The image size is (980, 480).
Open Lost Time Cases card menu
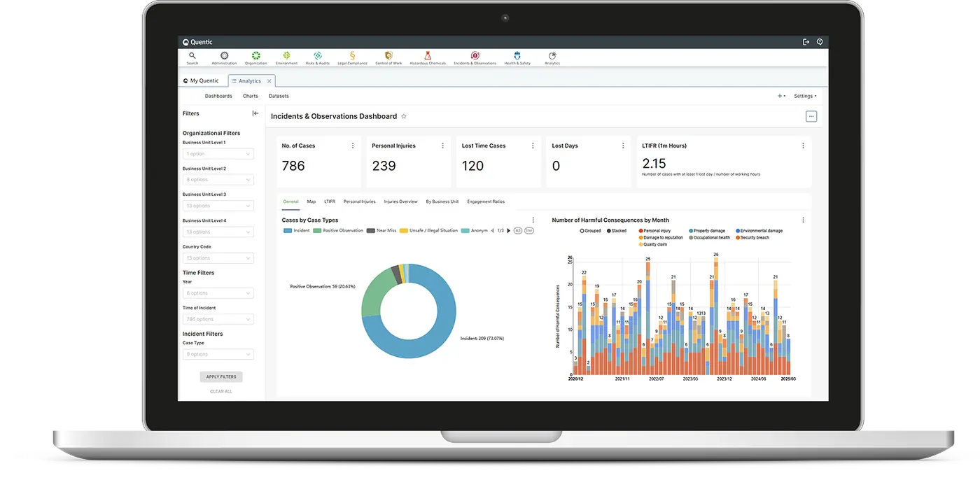tap(533, 146)
